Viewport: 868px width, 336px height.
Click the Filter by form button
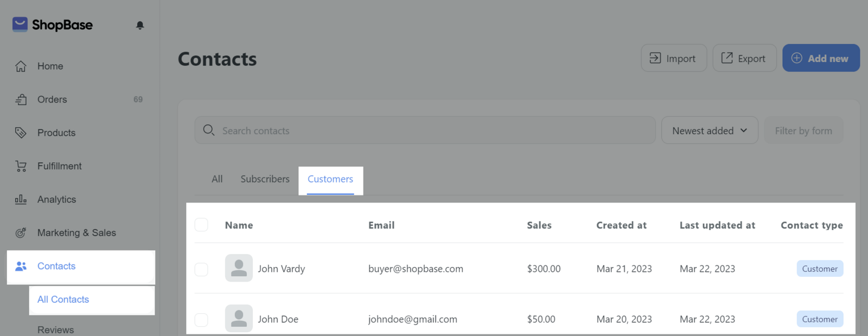(x=803, y=130)
